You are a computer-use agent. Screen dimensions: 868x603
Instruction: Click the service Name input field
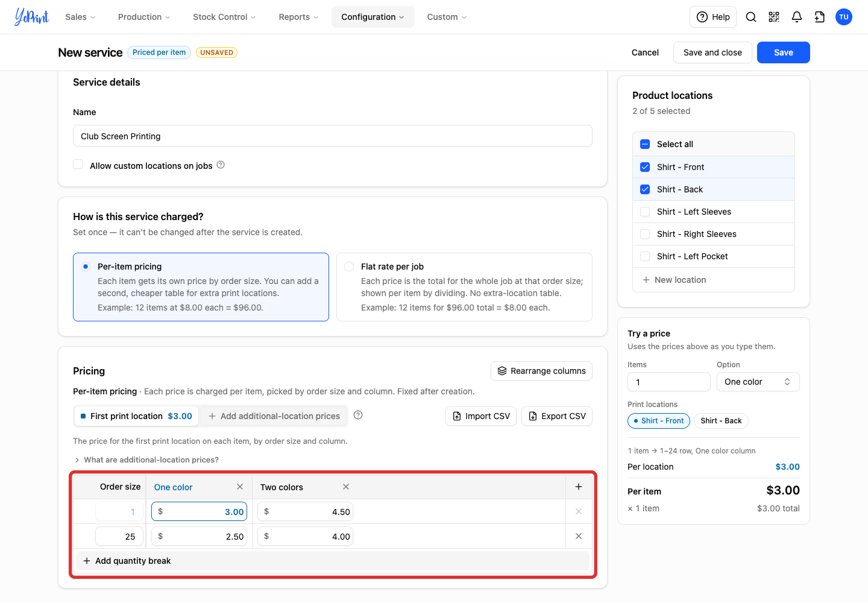tap(333, 136)
